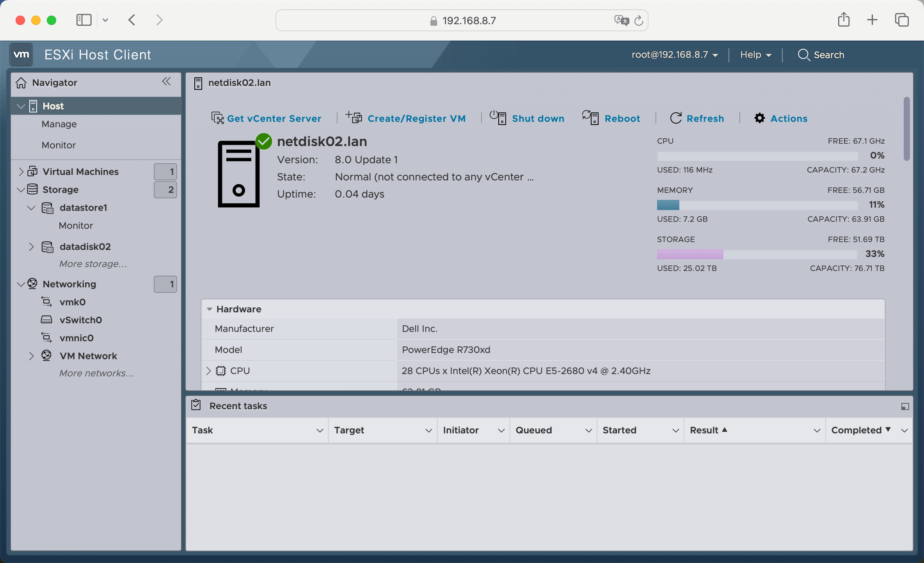Click Safari's sidebar toggle icon
Image resolution: width=924 pixels, height=563 pixels.
point(84,20)
